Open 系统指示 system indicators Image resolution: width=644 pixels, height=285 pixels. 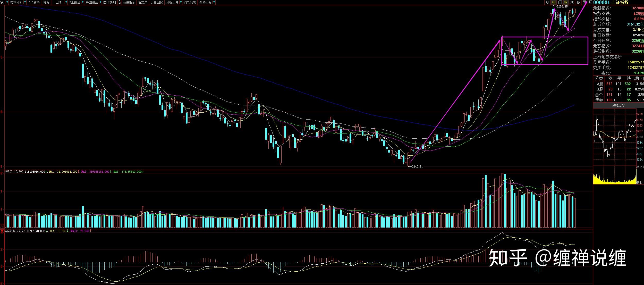click(129, 2)
